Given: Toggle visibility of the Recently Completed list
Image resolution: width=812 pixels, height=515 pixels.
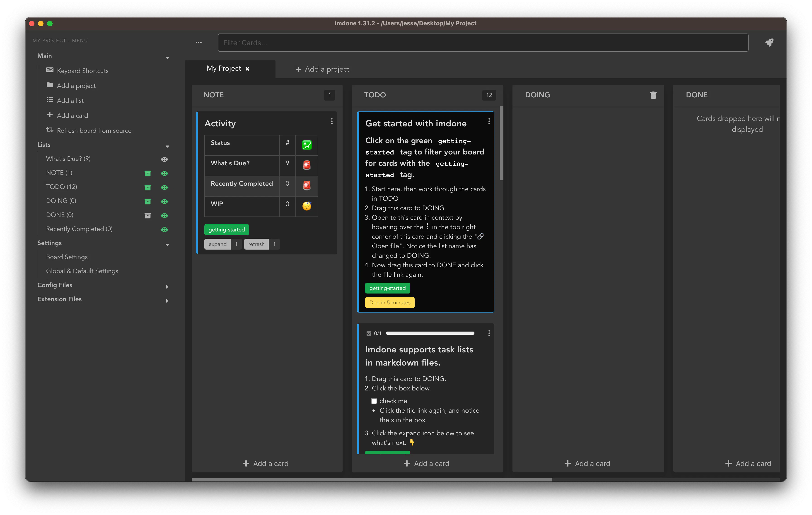Looking at the screenshot, I should click(164, 229).
